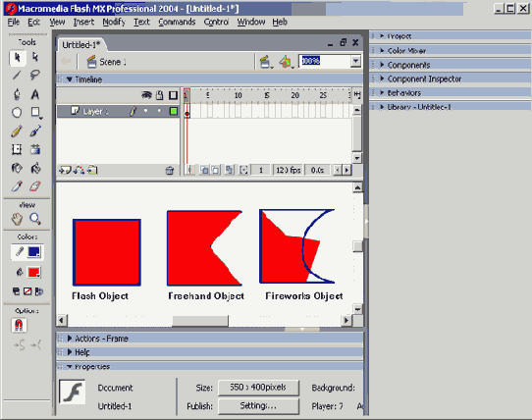Screen dimensions: 532x420
Task: Select the Lasso tool
Action: [x=35, y=75]
